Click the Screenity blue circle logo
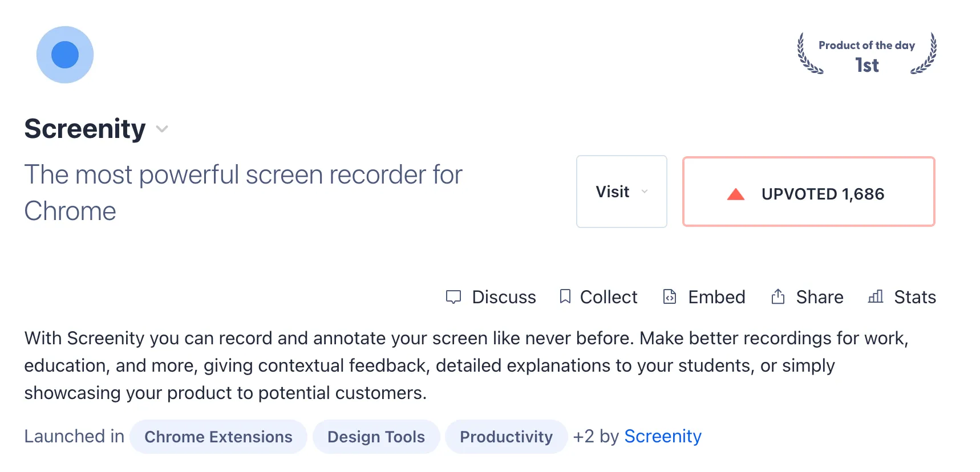980x472 pixels. [x=65, y=55]
